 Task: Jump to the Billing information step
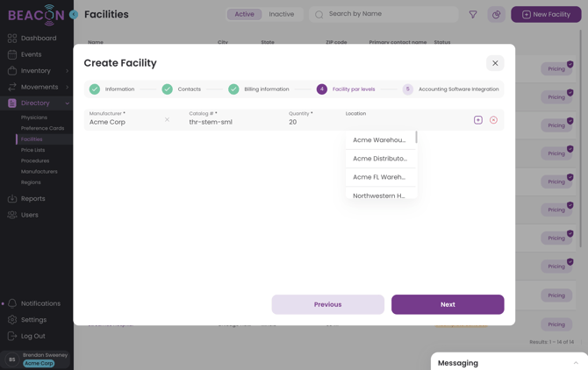tap(259, 89)
